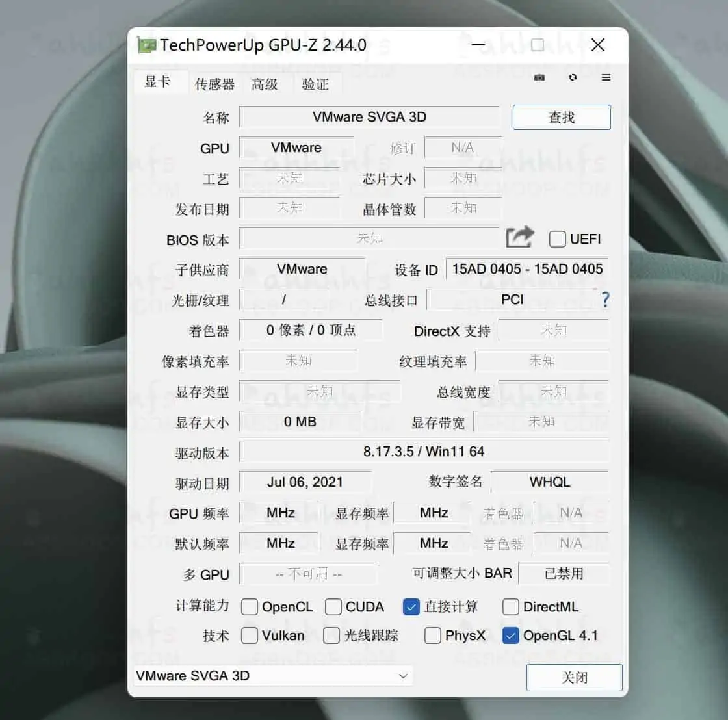Image resolution: width=728 pixels, height=720 pixels.
Task: Check the PhysX checkbox
Action: pyautogui.click(x=432, y=636)
